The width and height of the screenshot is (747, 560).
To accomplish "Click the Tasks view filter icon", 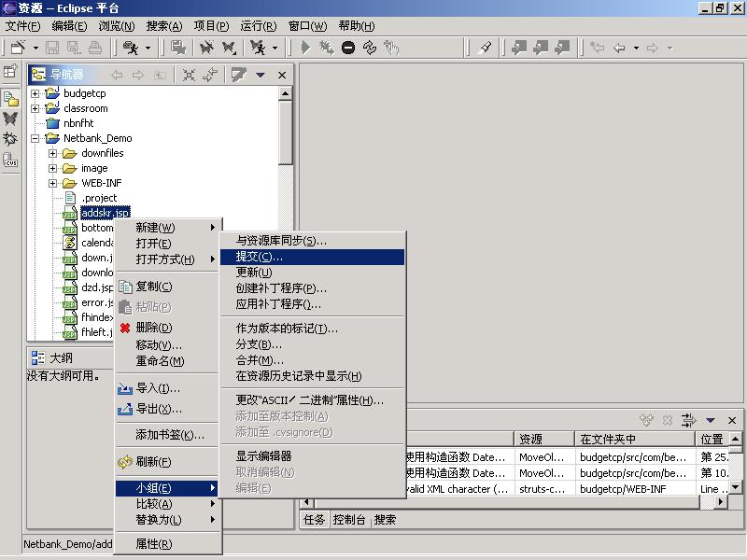I will coord(688,420).
